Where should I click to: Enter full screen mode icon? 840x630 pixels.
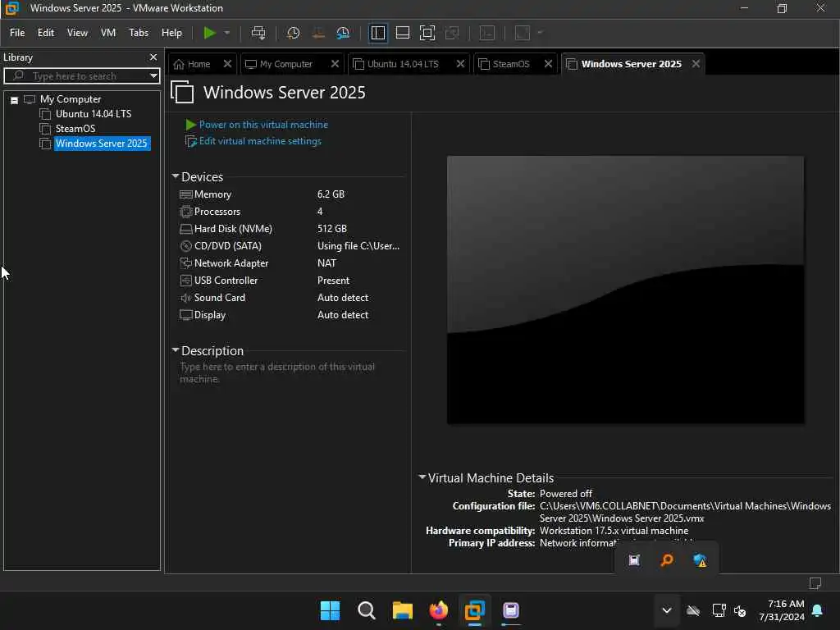[427, 33]
